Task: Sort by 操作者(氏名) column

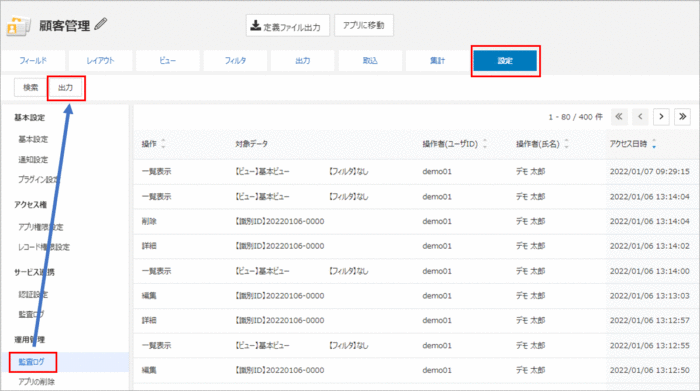Action: pyautogui.click(x=542, y=144)
